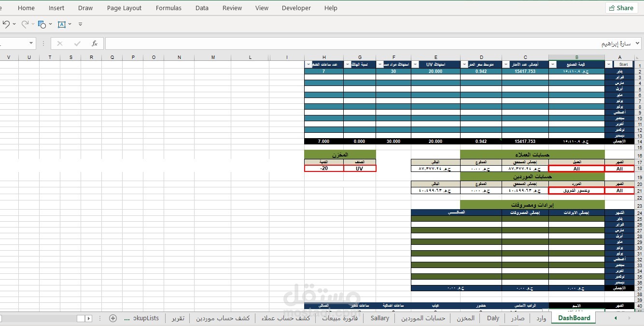The image size is (644, 326).
Task: Open filter dropdown on column C header
Action: pos(506,64)
